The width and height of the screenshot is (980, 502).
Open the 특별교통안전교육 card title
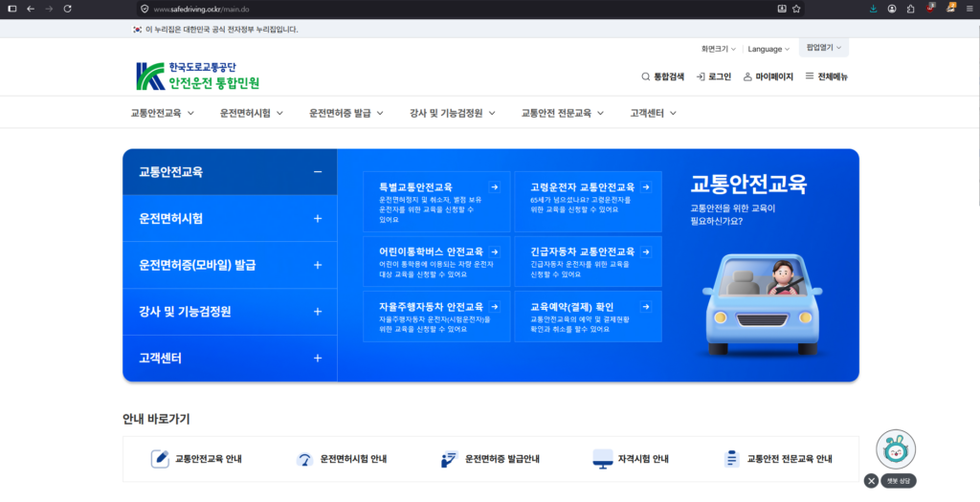[x=415, y=186]
